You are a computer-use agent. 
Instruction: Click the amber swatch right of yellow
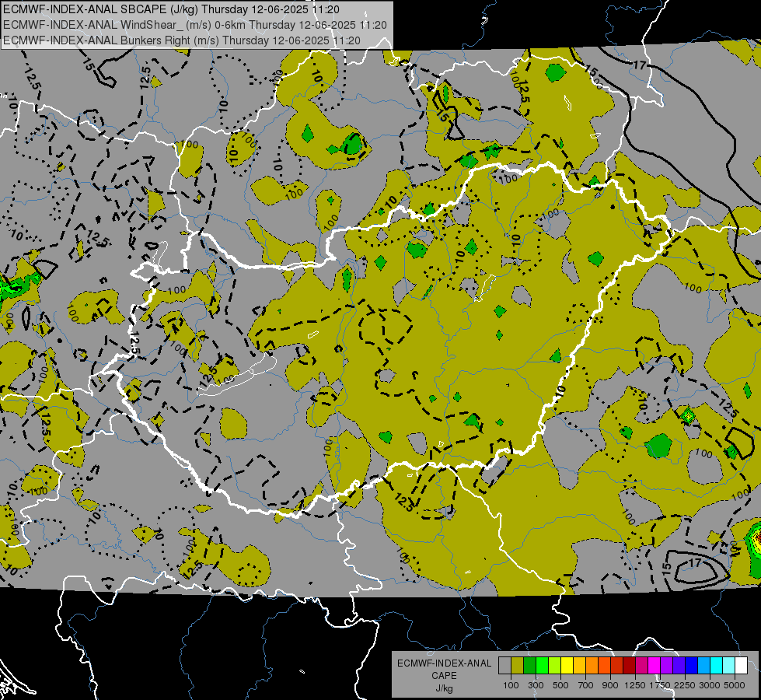click(579, 666)
